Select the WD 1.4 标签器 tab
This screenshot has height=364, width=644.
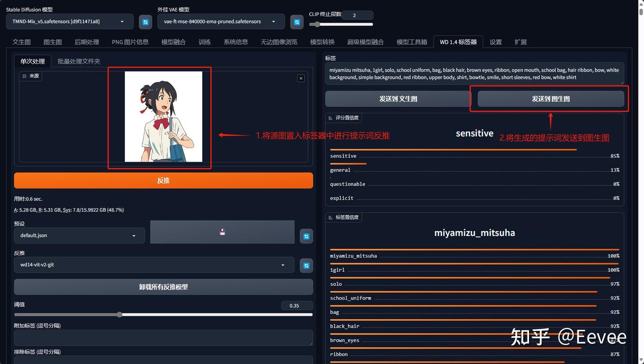coord(458,42)
